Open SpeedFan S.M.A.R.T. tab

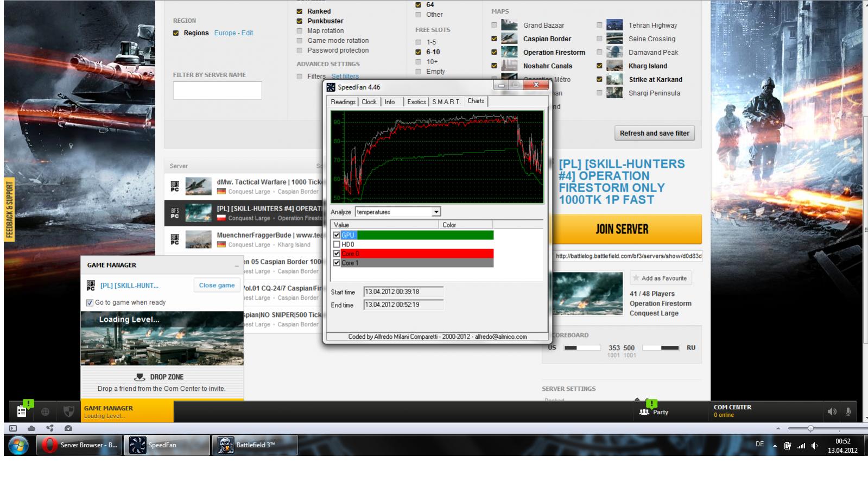[x=446, y=102]
